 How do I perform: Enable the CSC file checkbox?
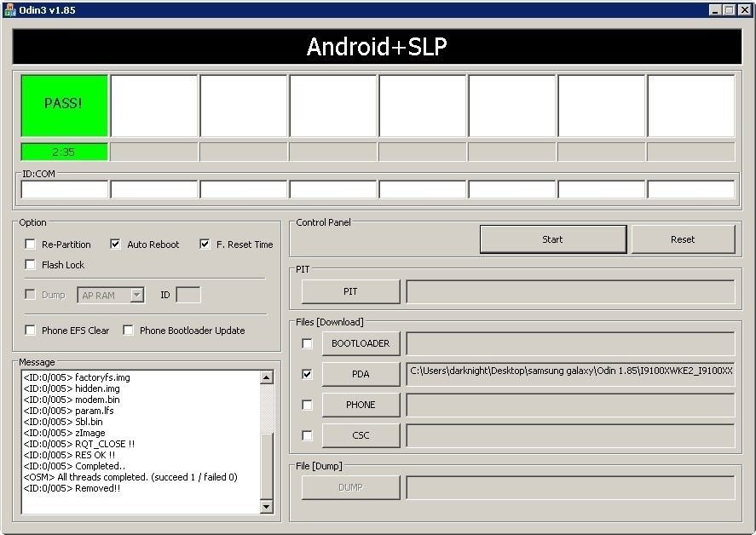pos(307,435)
